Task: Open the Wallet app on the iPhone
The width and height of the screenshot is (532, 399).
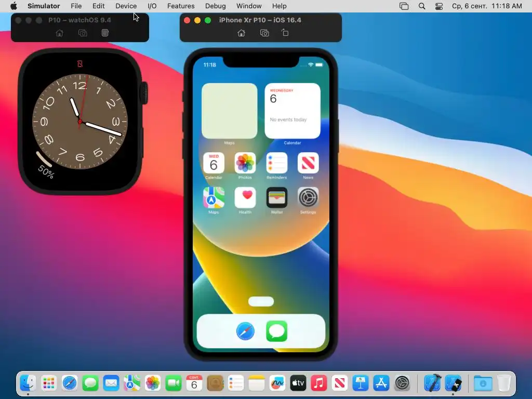Action: [276, 197]
